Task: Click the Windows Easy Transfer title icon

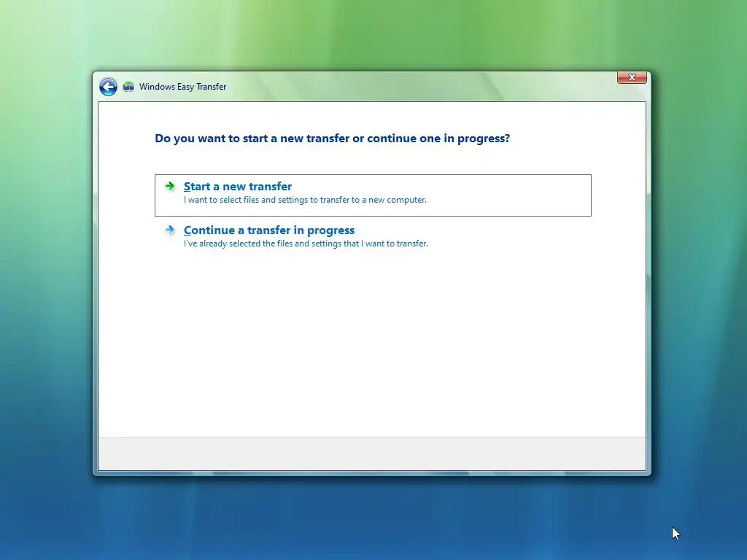Action: (x=128, y=87)
